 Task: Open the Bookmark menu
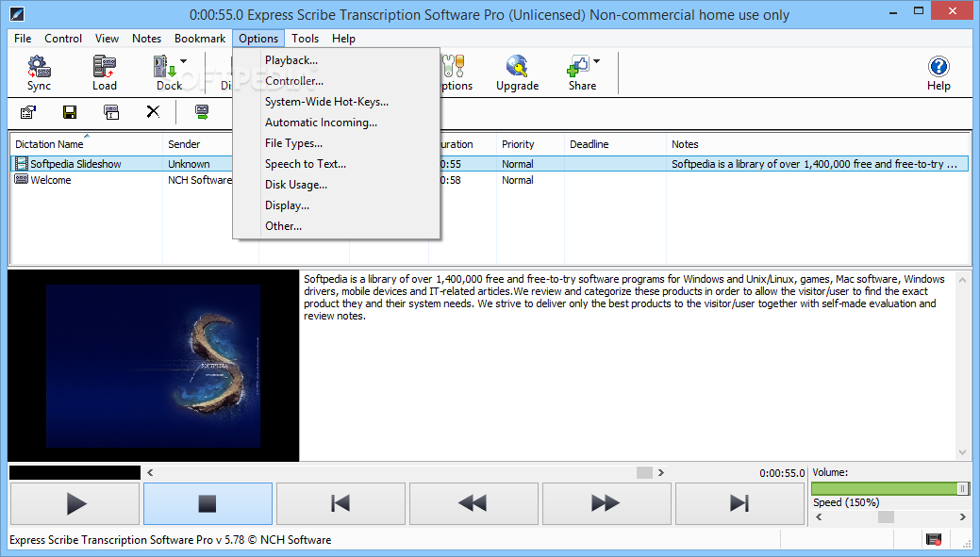click(x=200, y=39)
